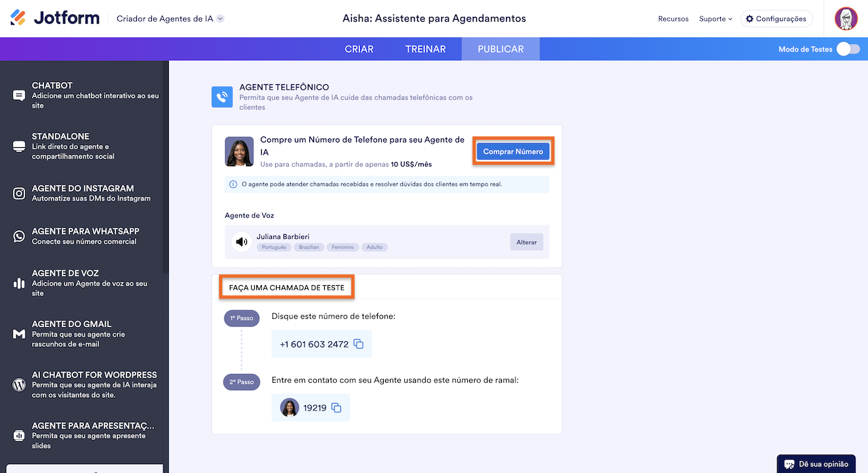This screenshot has width=868, height=473.
Task: Click the WordPress chatbot icon
Action: [19, 385]
